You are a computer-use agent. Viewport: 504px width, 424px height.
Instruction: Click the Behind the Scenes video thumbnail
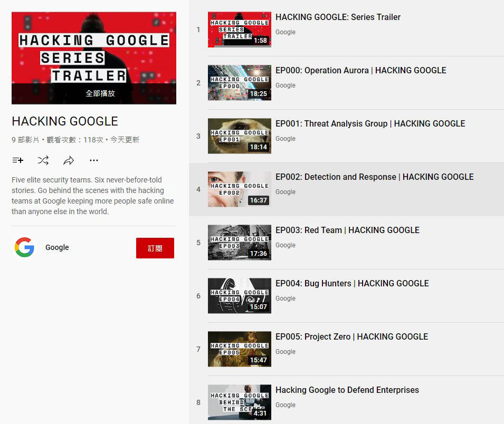pyautogui.click(x=239, y=402)
